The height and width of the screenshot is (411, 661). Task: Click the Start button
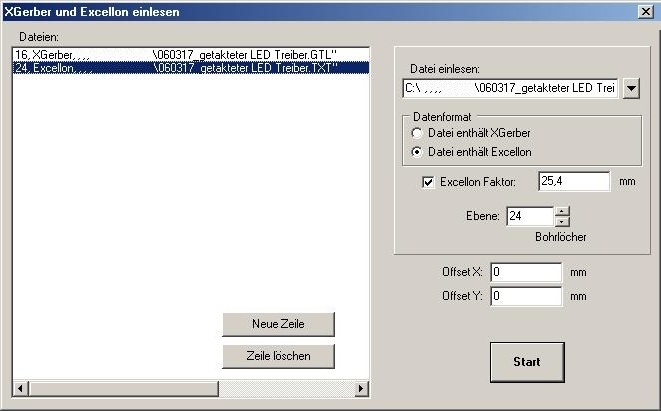point(526,362)
